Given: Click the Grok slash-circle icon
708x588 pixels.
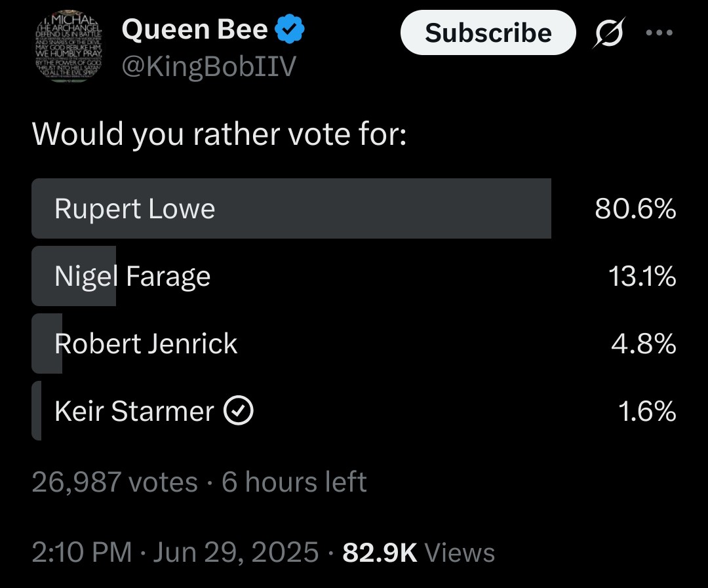Looking at the screenshot, I should click(608, 33).
